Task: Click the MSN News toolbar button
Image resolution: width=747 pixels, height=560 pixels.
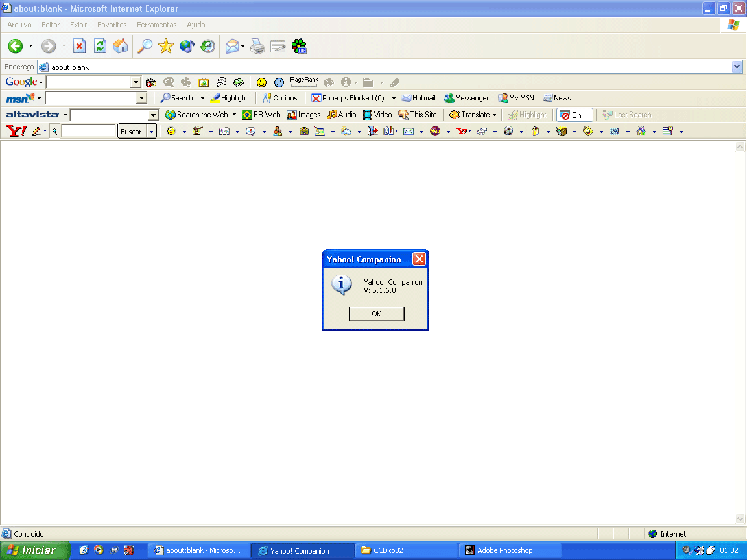Action: tap(557, 98)
